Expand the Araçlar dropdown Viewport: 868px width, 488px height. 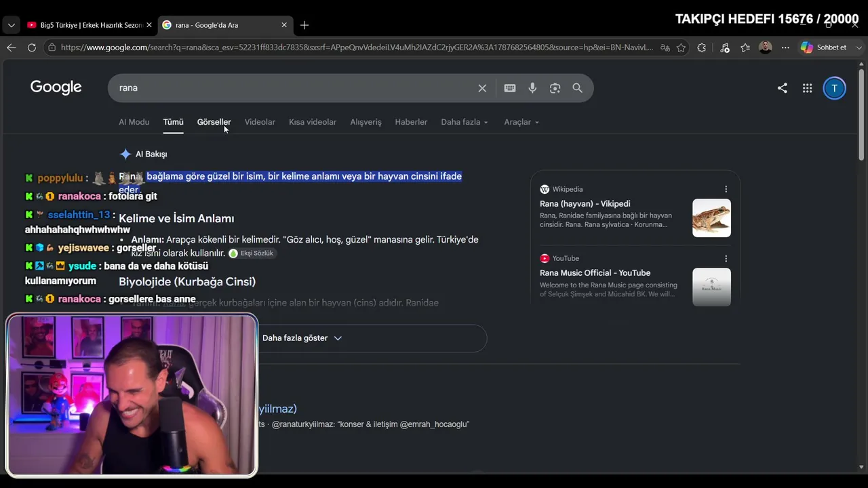coord(521,122)
